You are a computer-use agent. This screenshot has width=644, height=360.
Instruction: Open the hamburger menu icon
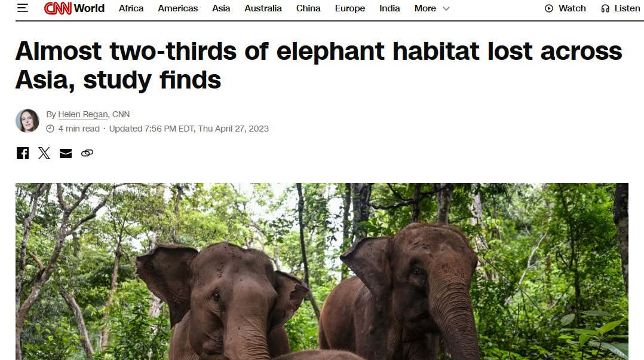click(23, 8)
